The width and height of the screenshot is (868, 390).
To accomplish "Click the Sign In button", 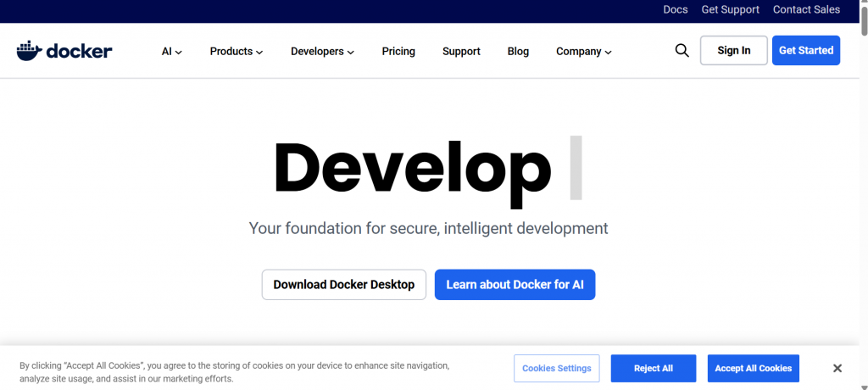I will coord(734,50).
